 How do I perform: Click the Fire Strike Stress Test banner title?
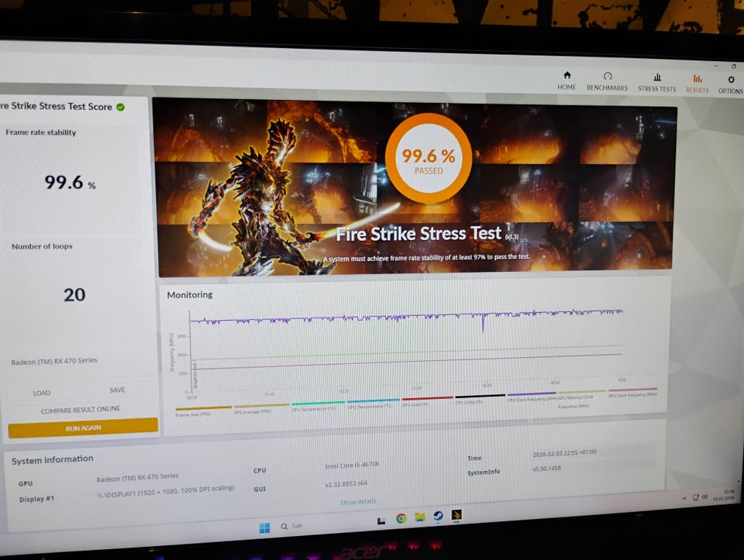click(x=419, y=234)
